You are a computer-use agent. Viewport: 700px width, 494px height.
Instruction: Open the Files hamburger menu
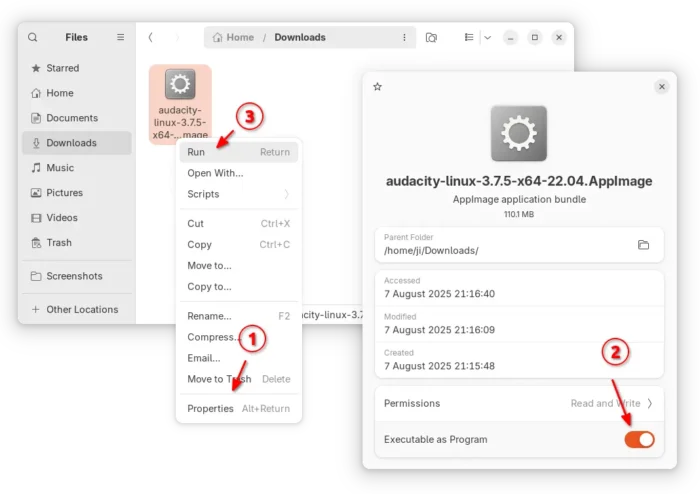tap(120, 37)
